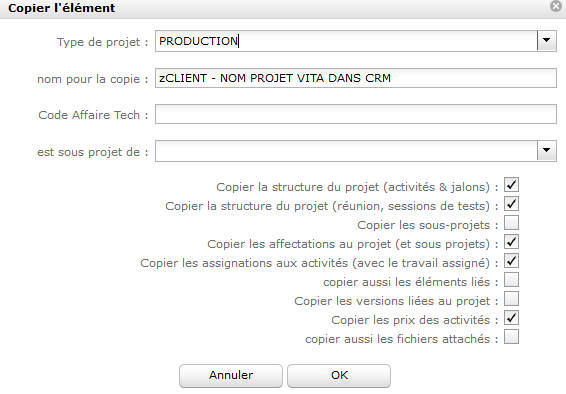Focus the nom pour la copie field
Screen dimensions: 566x394
[x=356, y=78]
